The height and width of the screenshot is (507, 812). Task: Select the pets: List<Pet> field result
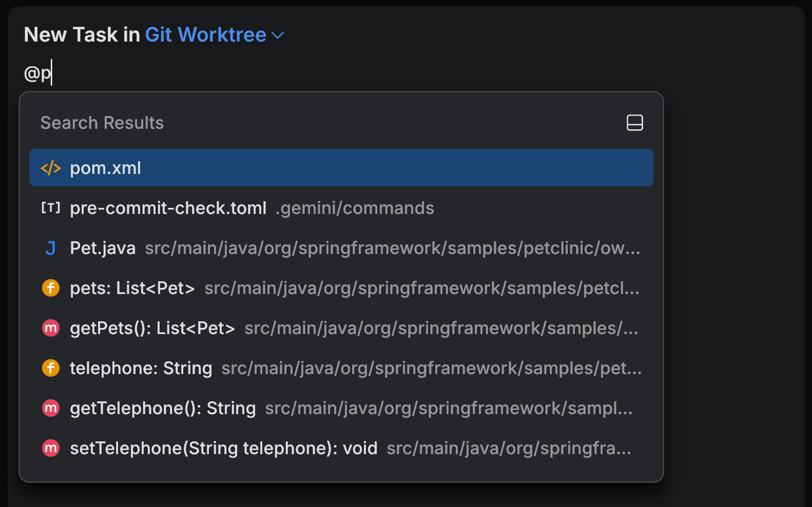click(341, 288)
